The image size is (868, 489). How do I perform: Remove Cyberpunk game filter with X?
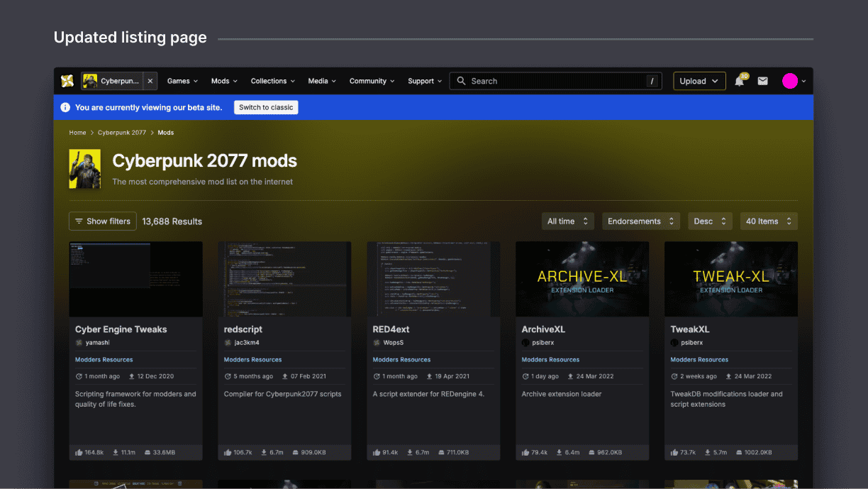[150, 81]
